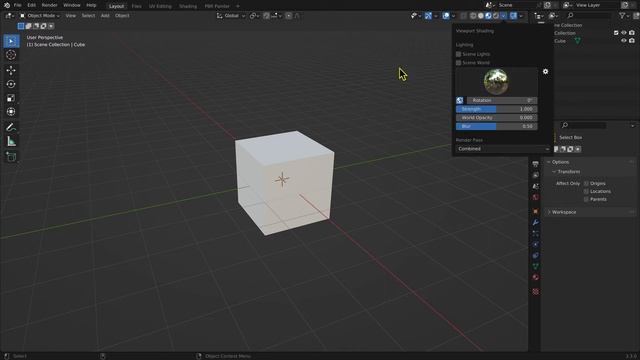Switch to the Layout workspace tab
The image size is (640, 360).
point(116,6)
